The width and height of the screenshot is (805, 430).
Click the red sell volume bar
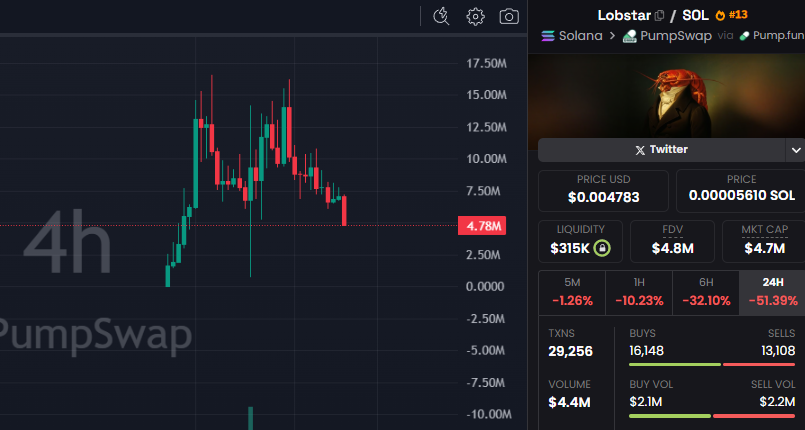754,416
